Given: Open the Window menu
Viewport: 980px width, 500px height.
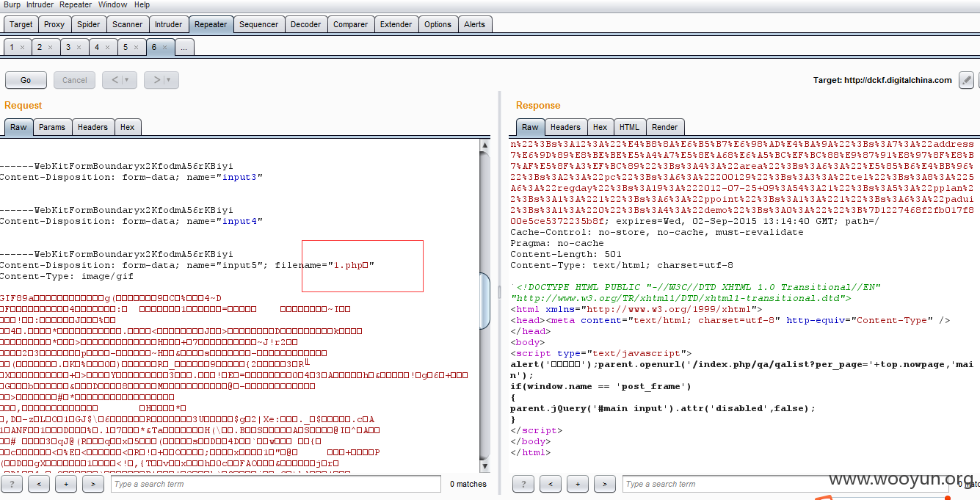Looking at the screenshot, I should click(x=112, y=4).
